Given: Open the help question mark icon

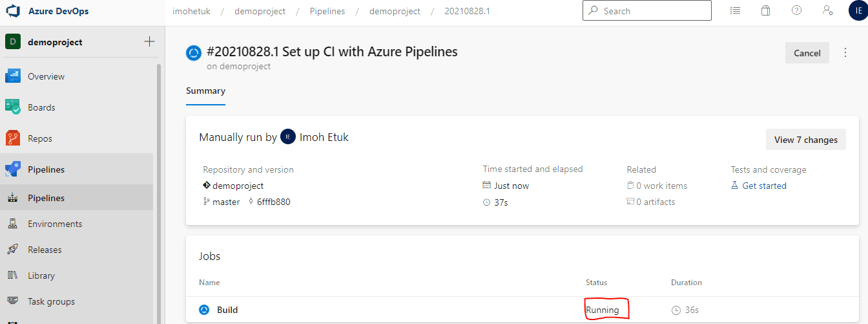Looking at the screenshot, I should click(x=796, y=11).
